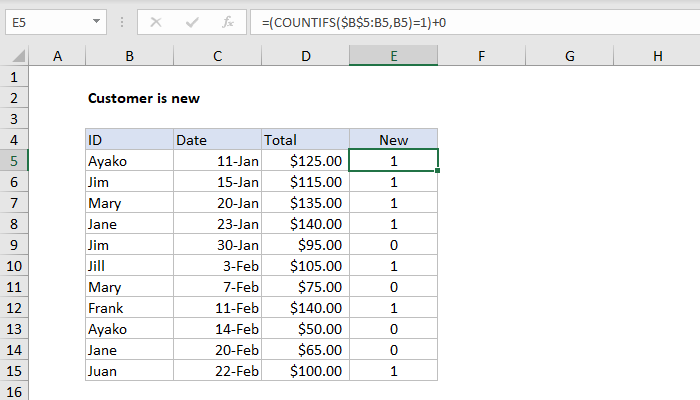Viewport: 700px width, 400px height.
Task: Click the Insert Function fx icon
Action: point(228,20)
